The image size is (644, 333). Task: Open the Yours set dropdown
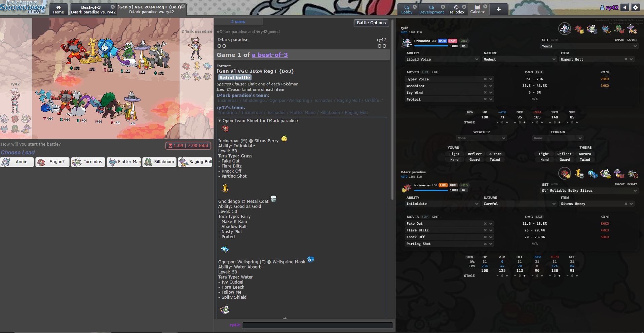point(589,46)
